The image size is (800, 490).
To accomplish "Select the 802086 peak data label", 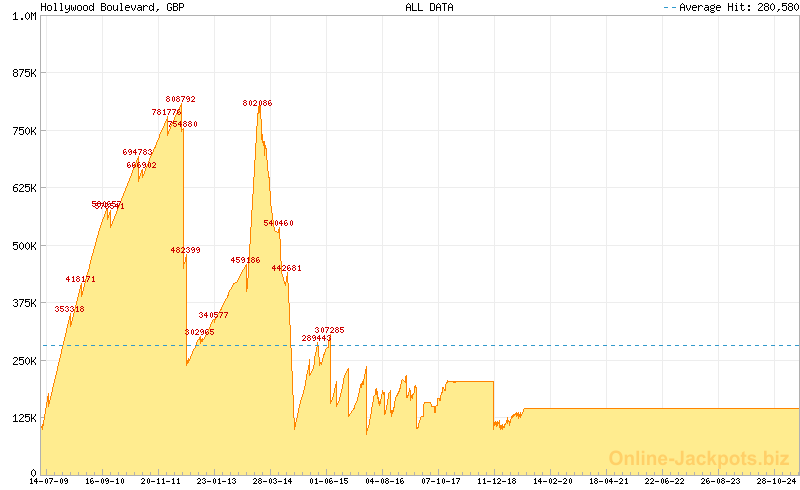I will (x=257, y=104).
